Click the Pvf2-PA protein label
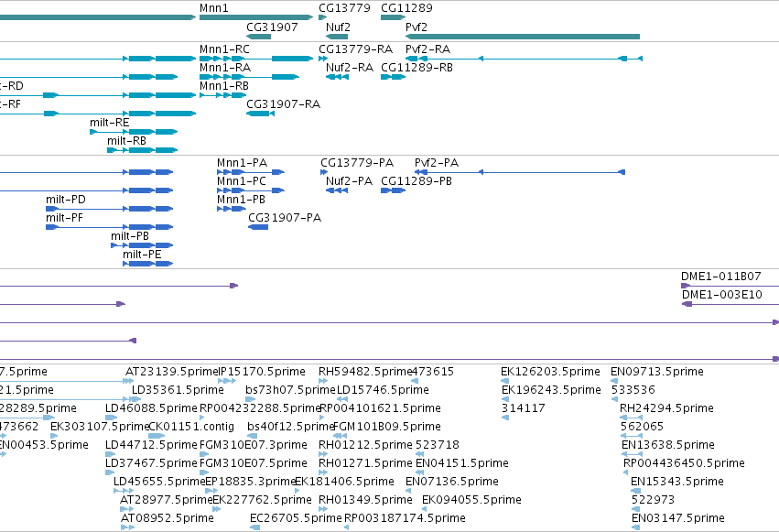This screenshot has width=779, height=532. [x=437, y=163]
